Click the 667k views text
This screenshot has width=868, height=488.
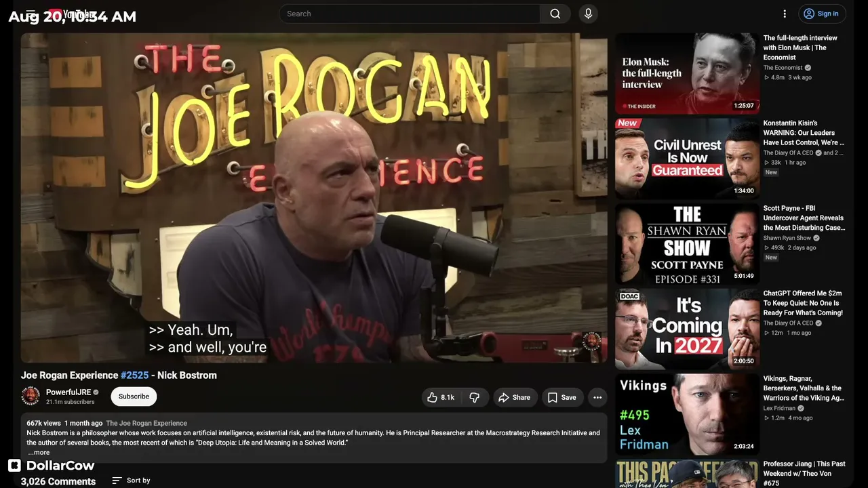[x=43, y=423]
